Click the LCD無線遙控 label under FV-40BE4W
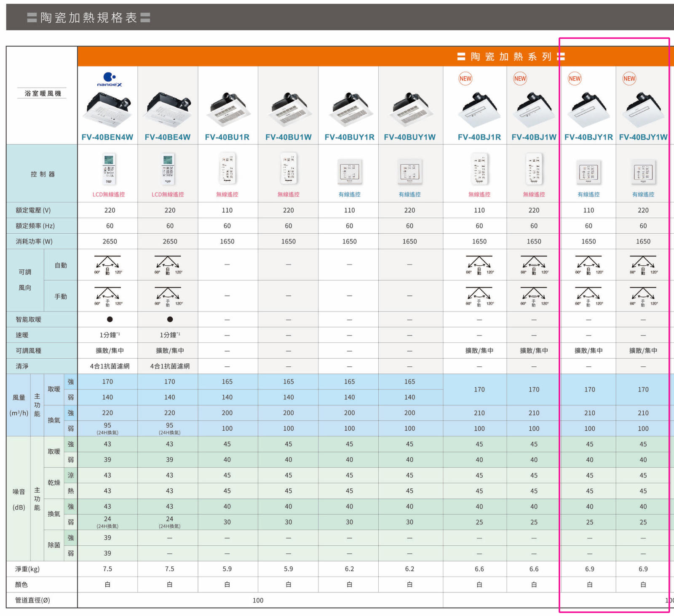This screenshot has width=674, height=616. pos(168,195)
